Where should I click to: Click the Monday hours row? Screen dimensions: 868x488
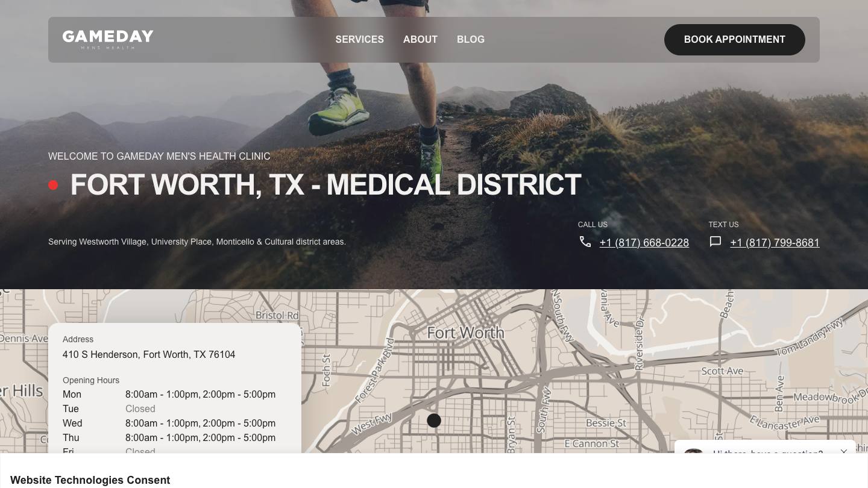pos(169,395)
